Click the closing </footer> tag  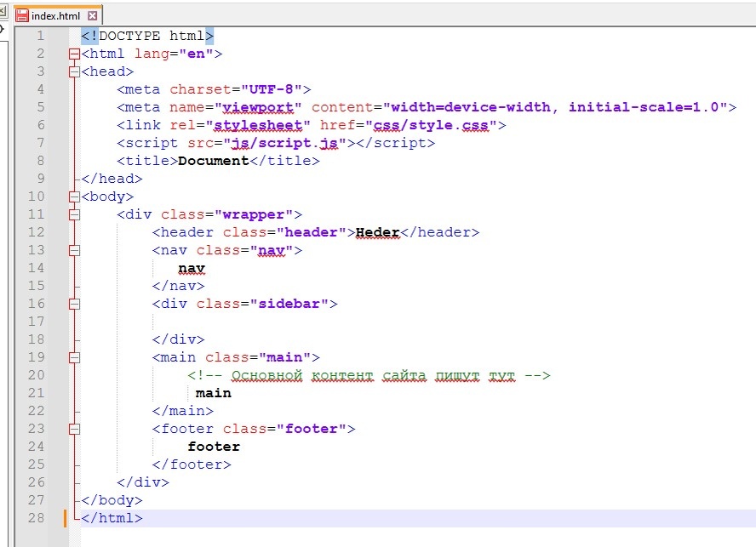click(192, 464)
